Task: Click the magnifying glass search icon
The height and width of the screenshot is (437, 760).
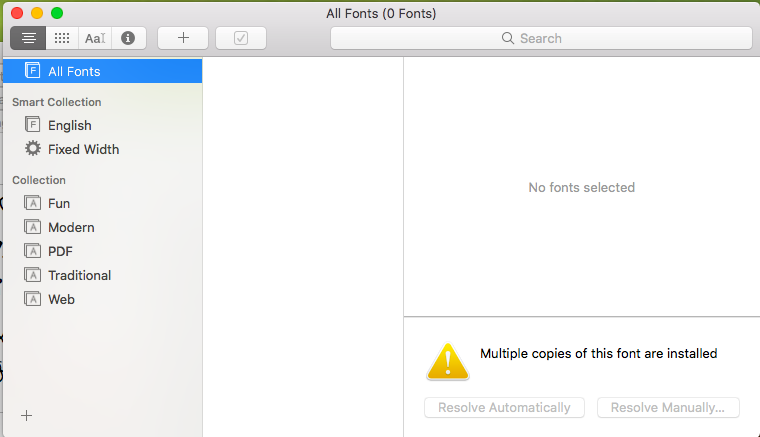Action: (507, 38)
